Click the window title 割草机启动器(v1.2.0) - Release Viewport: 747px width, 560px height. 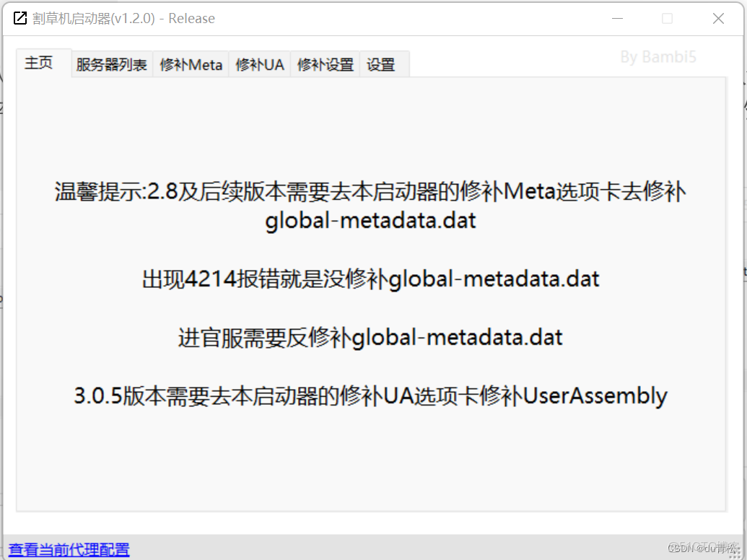pyautogui.click(x=123, y=18)
